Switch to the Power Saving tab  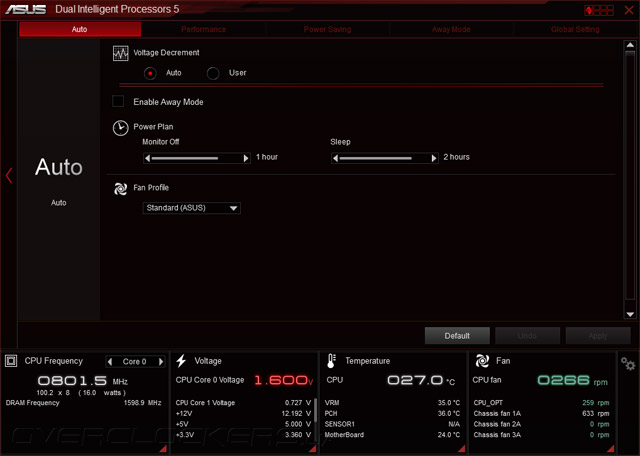pyautogui.click(x=327, y=29)
